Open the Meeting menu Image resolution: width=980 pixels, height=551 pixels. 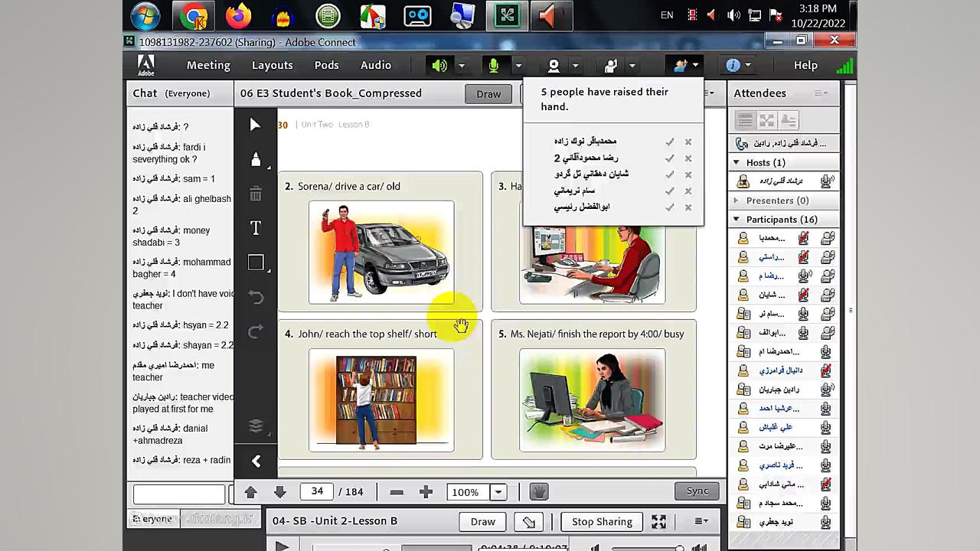point(208,65)
